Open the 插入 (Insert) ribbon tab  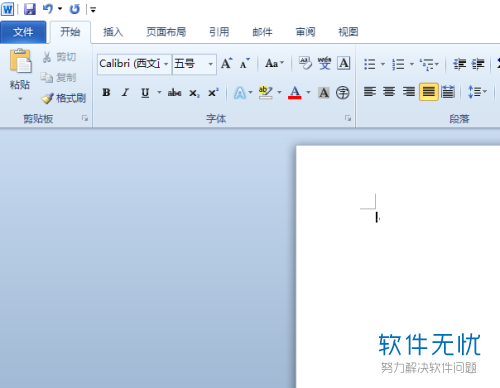113,32
